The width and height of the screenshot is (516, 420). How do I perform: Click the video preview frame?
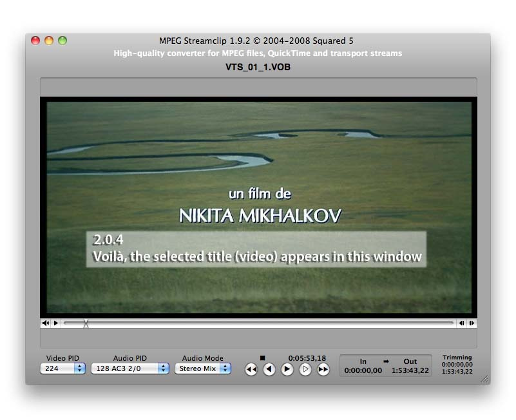[259, 207]
